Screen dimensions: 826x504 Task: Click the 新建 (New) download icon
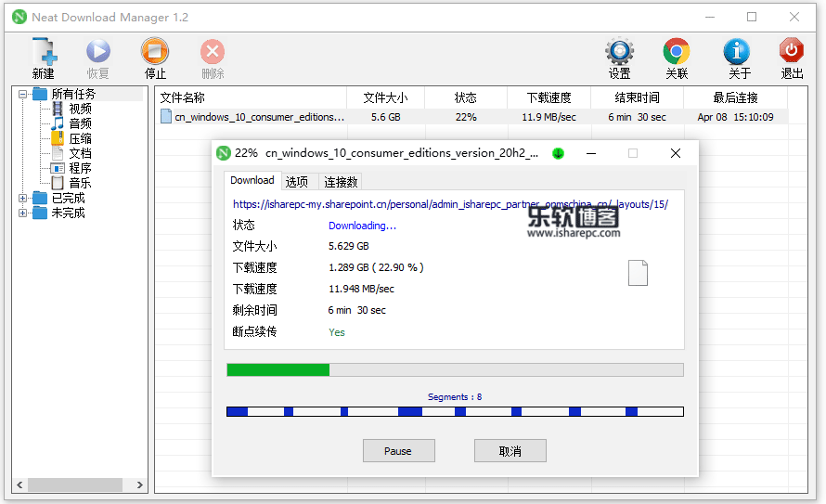click(45, 51)
